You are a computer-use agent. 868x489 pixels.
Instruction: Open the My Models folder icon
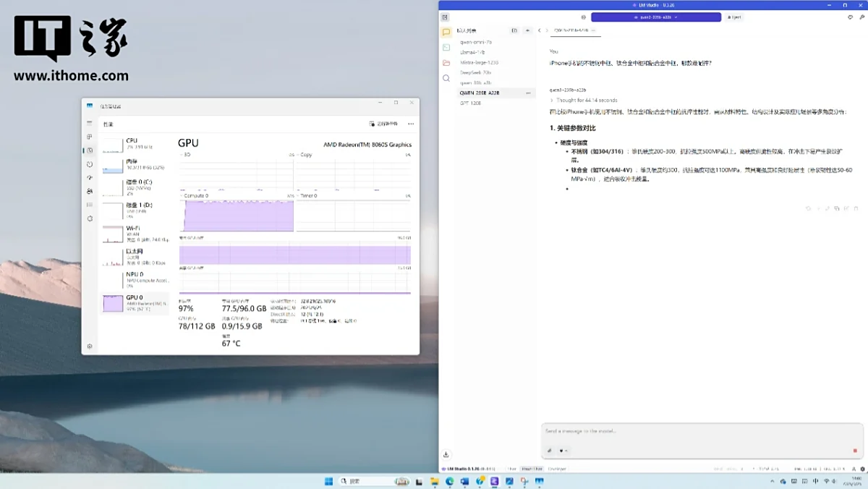(x=446, y=63)
